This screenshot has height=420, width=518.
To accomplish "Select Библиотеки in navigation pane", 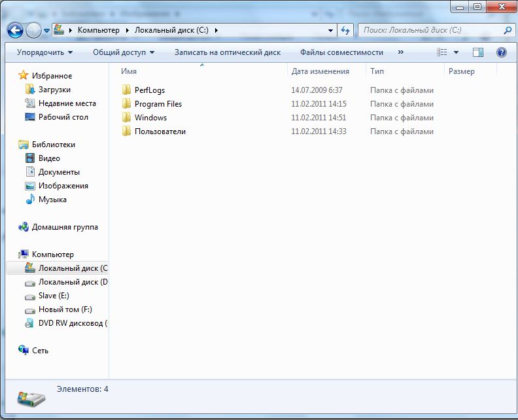I will click(53, 145).
